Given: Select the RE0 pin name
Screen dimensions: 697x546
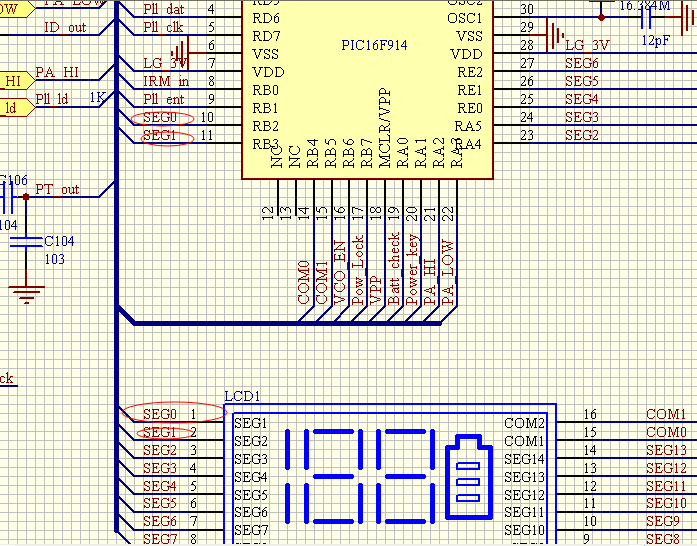Looking at the screenshot, I should tap(470, 108).
